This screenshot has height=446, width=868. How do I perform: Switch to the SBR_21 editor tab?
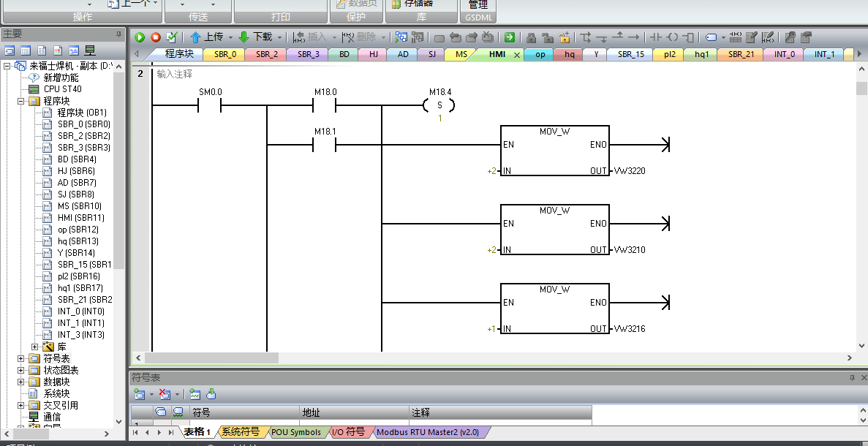coord(741,54)
